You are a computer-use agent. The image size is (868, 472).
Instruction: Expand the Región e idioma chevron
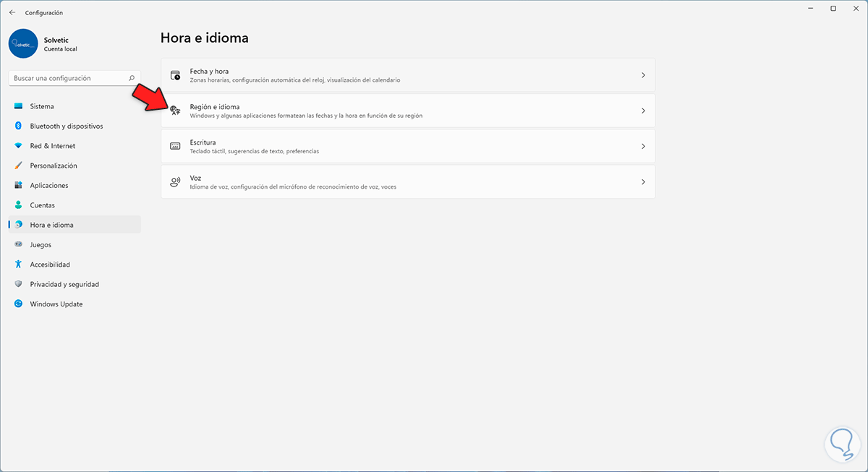tap(643, 111)
